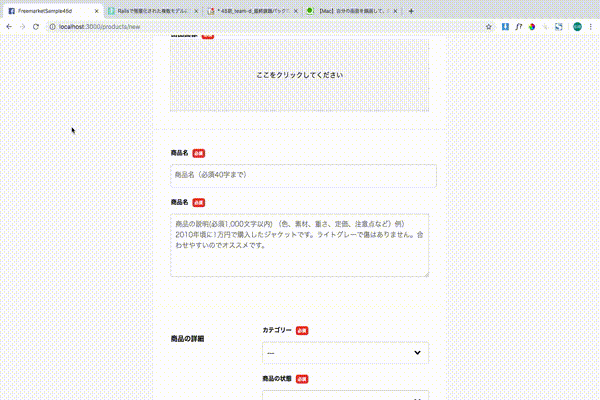The height and width of the screenshot is (400, 600).
Task: Bookmark this page with the star icon
Action: [x=489, y=27]
